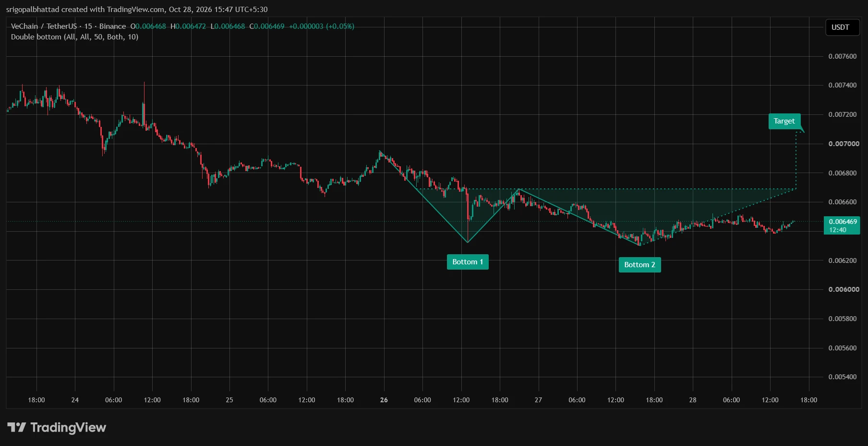Screen dimensions: 868x446
Task: Select the Bottom 2 label
Action: pos(639,265)
